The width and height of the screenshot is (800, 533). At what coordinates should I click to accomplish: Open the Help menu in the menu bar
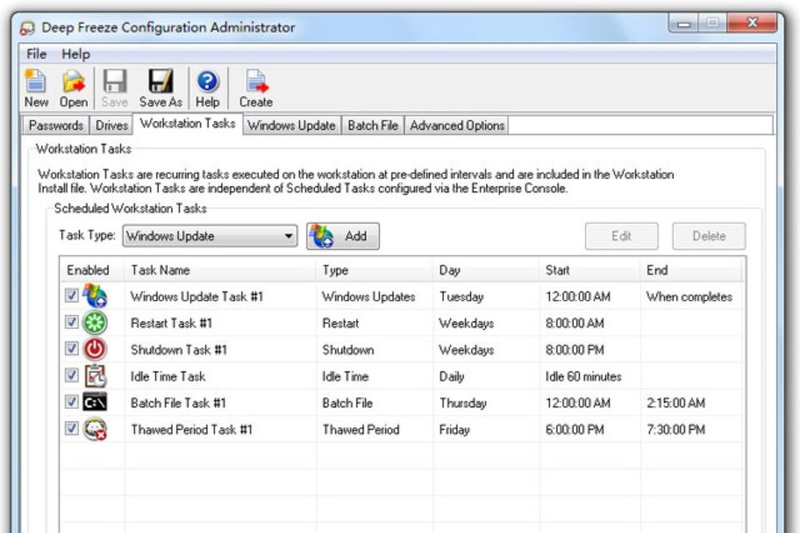(76, 54)
